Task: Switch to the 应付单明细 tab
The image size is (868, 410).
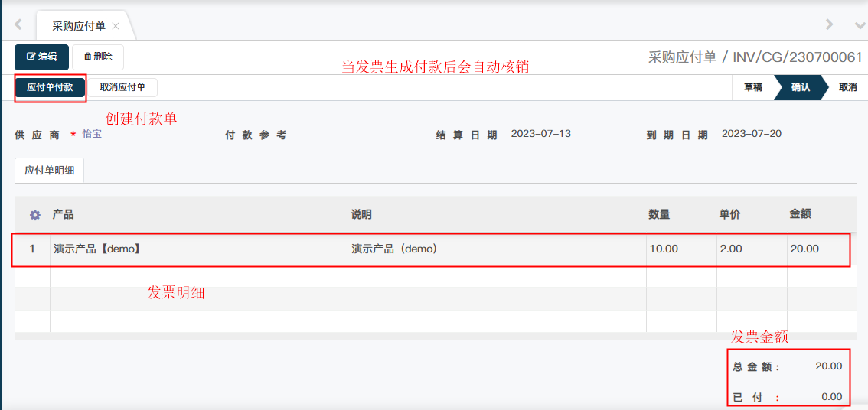Action: (x=50, y=171)
